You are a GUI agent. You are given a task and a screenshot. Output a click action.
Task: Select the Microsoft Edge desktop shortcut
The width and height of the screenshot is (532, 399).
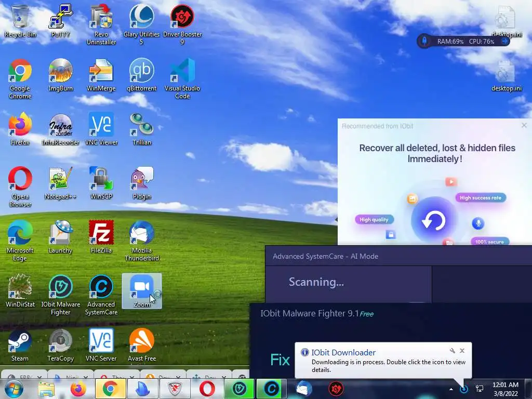pos(20,241)
